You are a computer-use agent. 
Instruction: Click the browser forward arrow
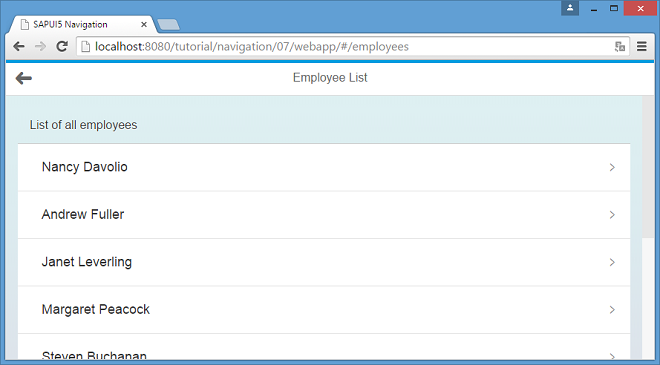tap(40, 46)
